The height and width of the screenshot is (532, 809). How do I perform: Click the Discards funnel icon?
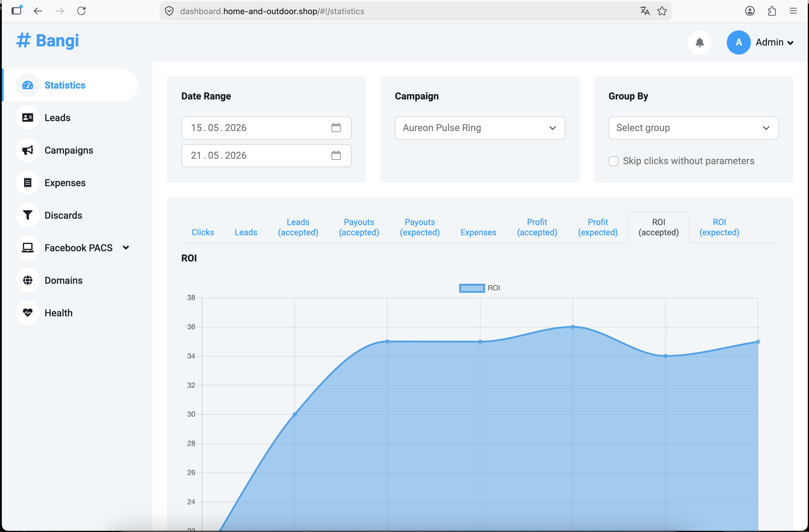[x=27, y=215]
